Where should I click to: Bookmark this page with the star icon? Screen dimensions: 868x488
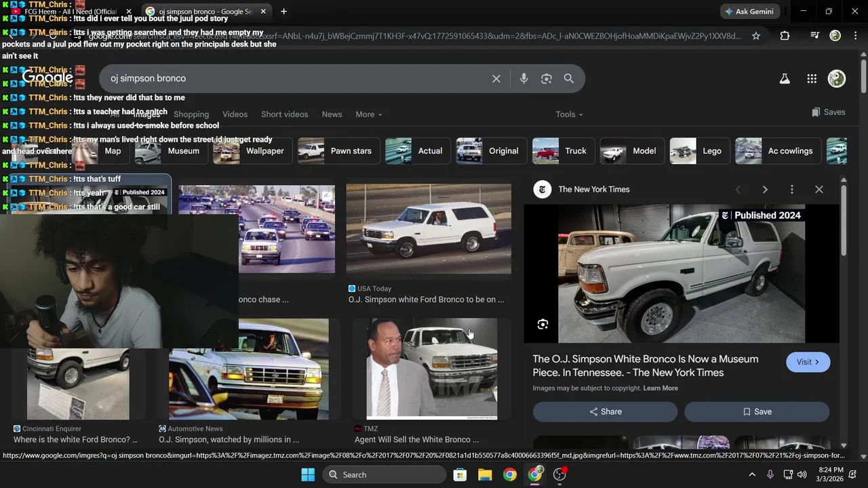[756, 36]
